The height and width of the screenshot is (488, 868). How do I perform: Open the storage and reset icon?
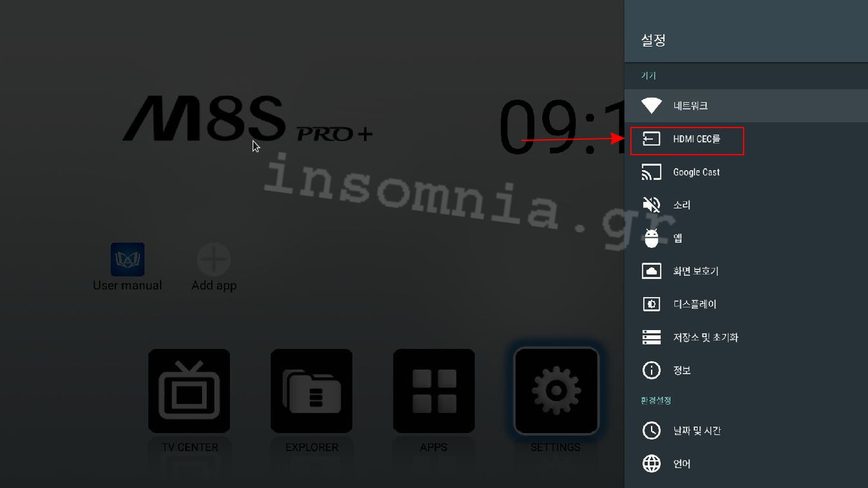click(651, 337)
